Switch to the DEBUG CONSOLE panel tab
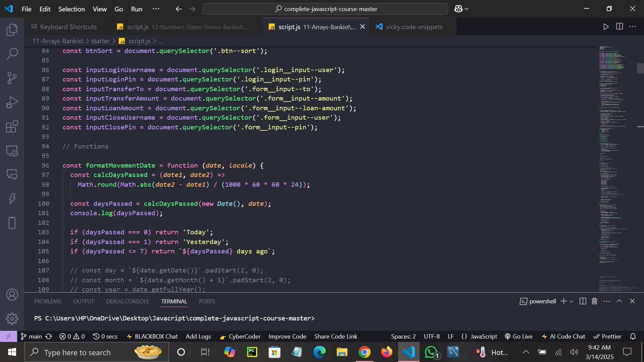 (128, 301)
